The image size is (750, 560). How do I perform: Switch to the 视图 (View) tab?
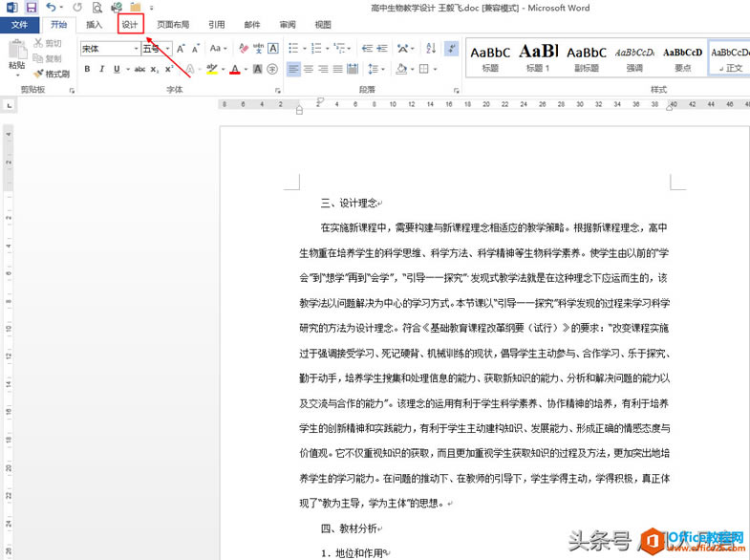(323, 25)
